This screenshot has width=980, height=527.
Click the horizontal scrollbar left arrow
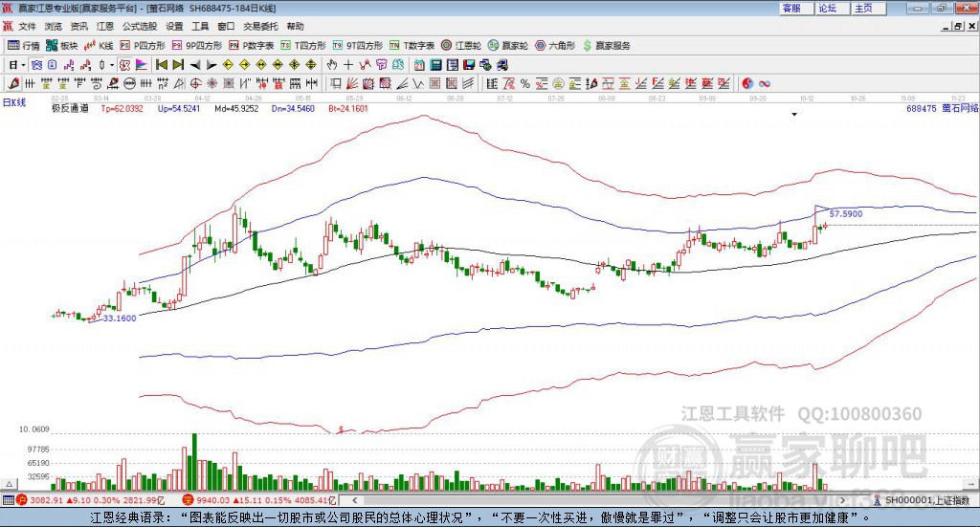[354, 500]
